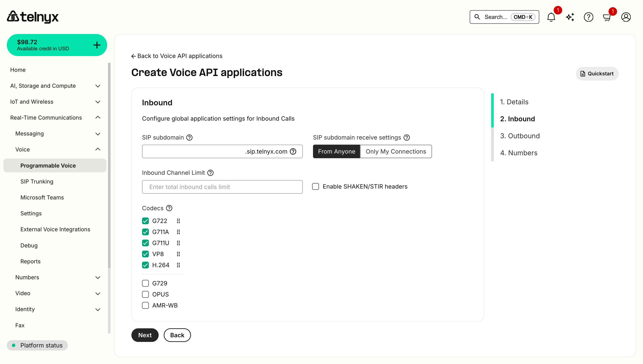The width and height of the screenshot is (643, 364).
Task: Open the shopping cart
Action: point(607,17)
